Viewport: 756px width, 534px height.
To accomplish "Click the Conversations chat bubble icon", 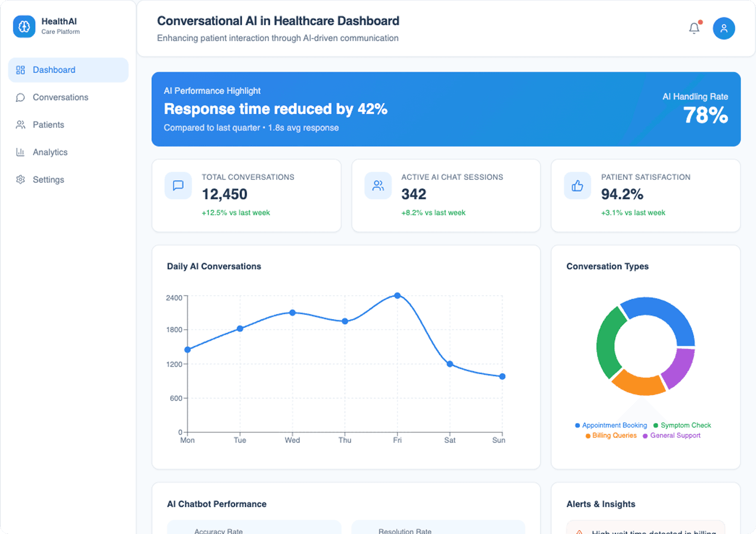I will [x=20, y=97].
